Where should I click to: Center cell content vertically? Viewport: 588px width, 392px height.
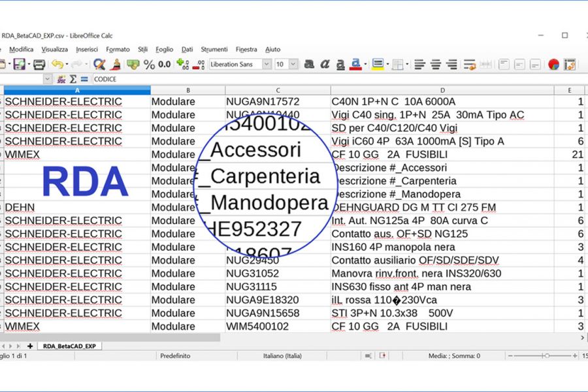pyautogui.click(x=519, y=65)
